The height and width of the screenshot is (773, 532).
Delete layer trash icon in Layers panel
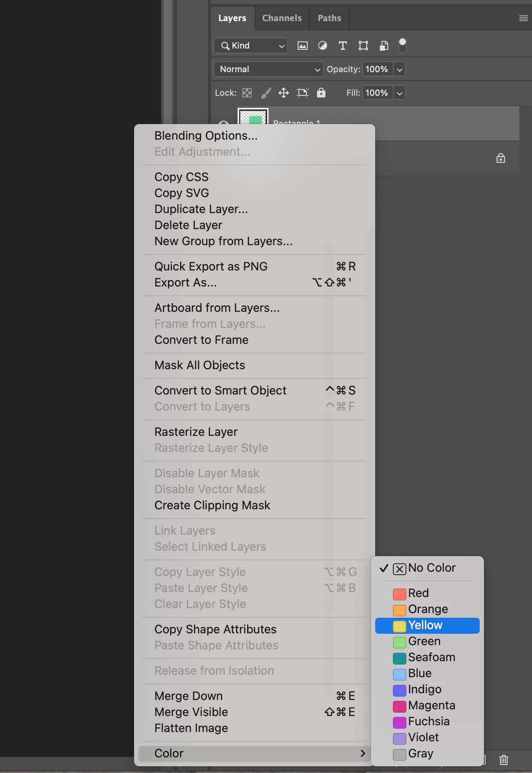click(504, 760)
